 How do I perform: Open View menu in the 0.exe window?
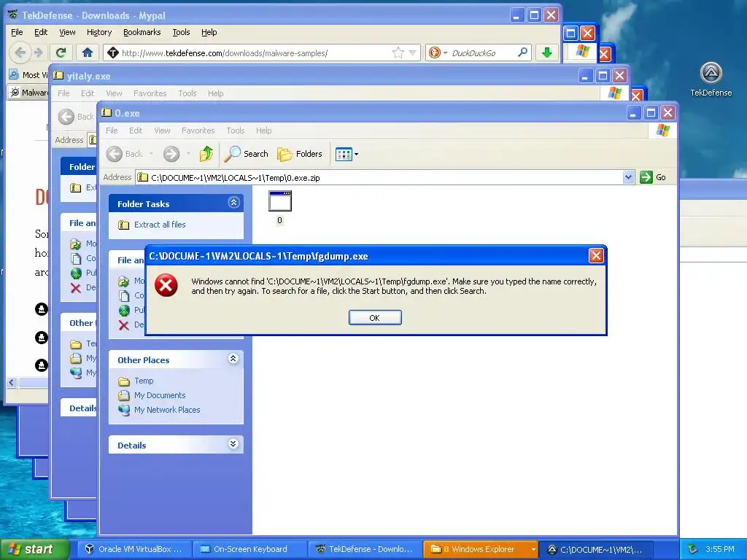point(162,131)
